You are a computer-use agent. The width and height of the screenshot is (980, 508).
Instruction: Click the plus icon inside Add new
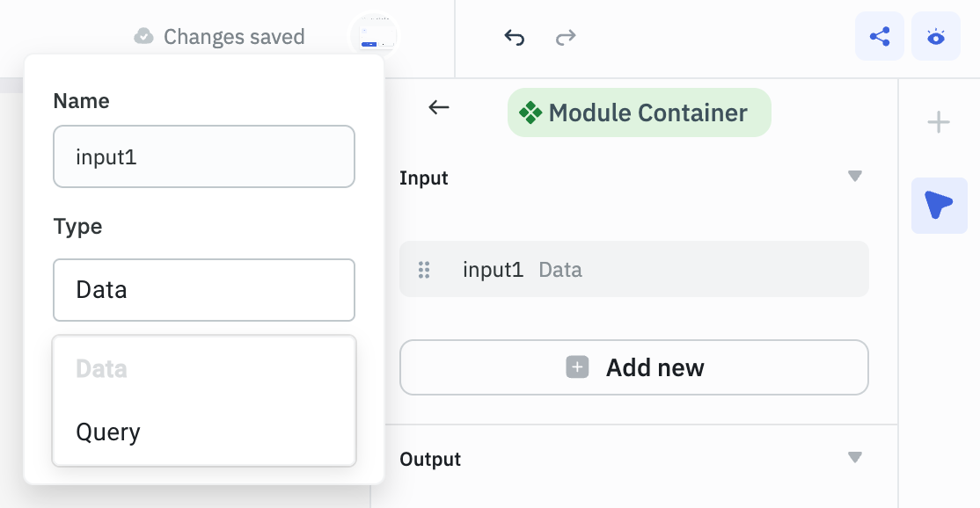coord(576,366)
